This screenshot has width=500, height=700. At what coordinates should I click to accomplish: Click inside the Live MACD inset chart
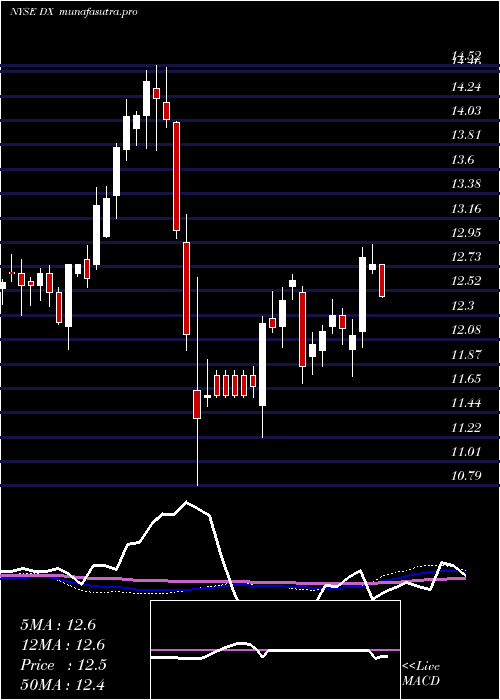coord(275,650)
